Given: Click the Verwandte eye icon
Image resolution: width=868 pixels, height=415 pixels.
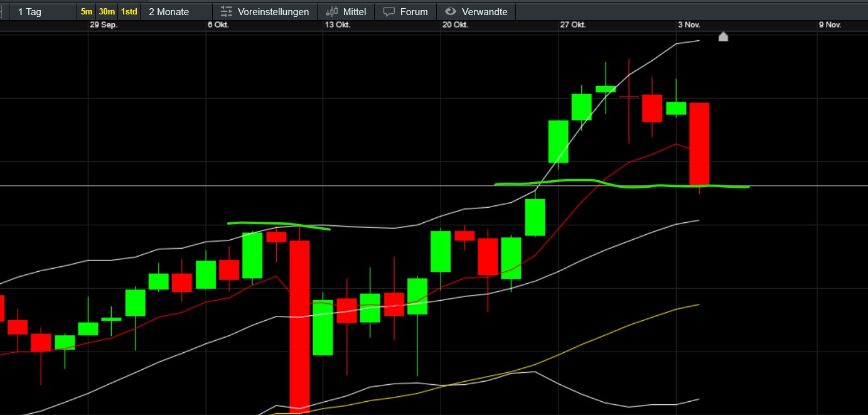Looking at the screenshot, I should (450, 12).
